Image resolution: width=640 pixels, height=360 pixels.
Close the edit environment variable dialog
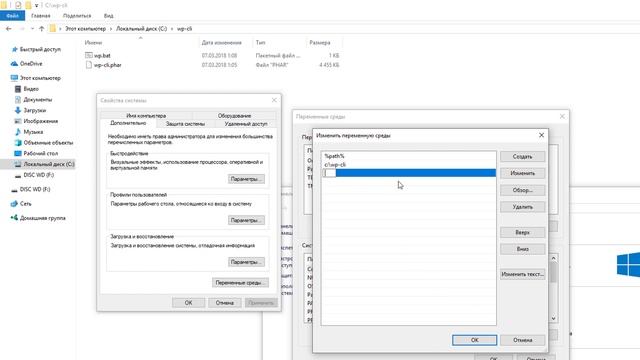pos(541,135)
